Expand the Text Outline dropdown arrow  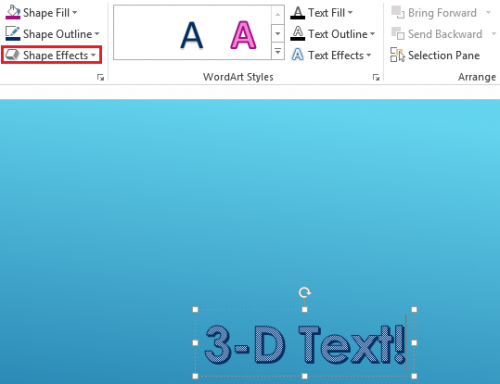pyautogui.click(x=372, y=34)
